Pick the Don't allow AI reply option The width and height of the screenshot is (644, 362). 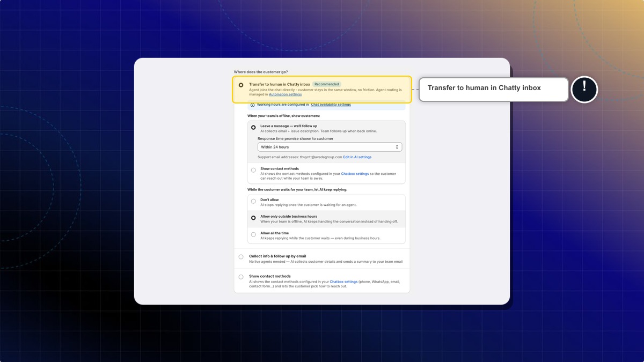click(x=253, y=201)
